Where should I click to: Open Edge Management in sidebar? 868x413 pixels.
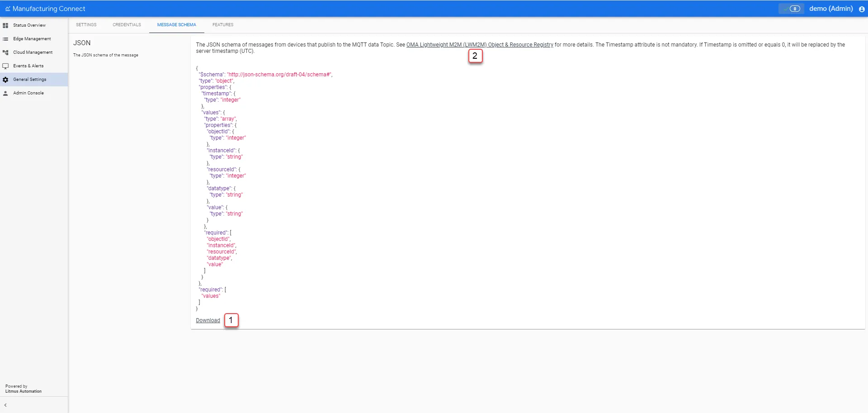(x=34, y=39)
